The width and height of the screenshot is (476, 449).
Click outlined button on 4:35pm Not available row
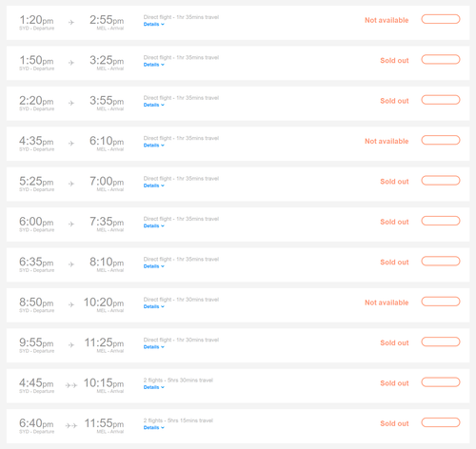pyautogui.click(x=441, y=140)
